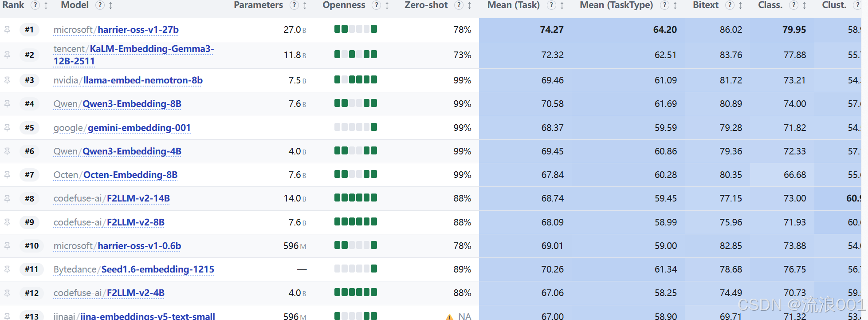This screenshot has width=868, height=320.
Task: Sort table by Parameters arrow
Action: [x=305, y=5]
